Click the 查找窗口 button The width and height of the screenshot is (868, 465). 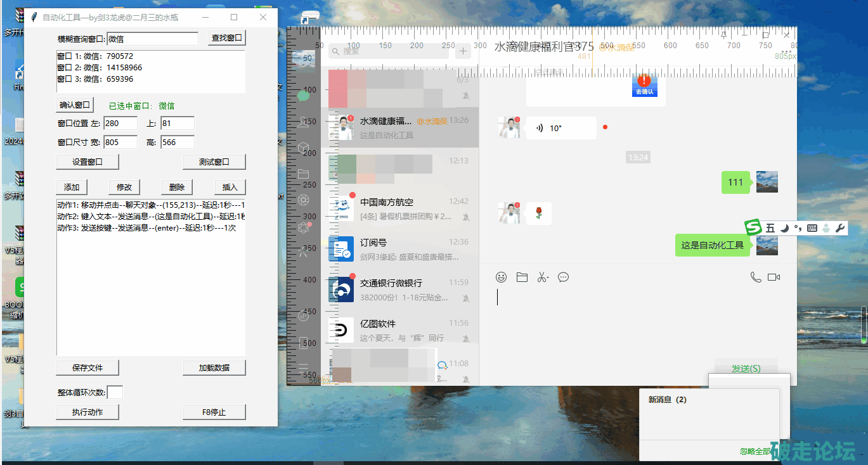tap(226, 39)
